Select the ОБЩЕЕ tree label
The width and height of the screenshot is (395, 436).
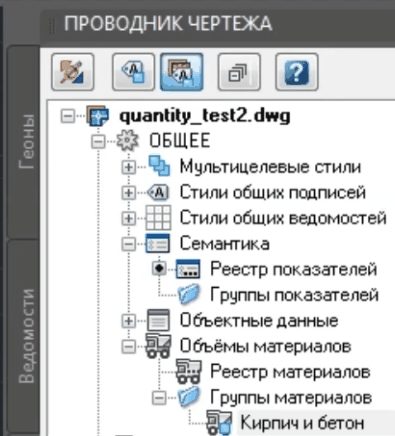[x=180, y=141]
